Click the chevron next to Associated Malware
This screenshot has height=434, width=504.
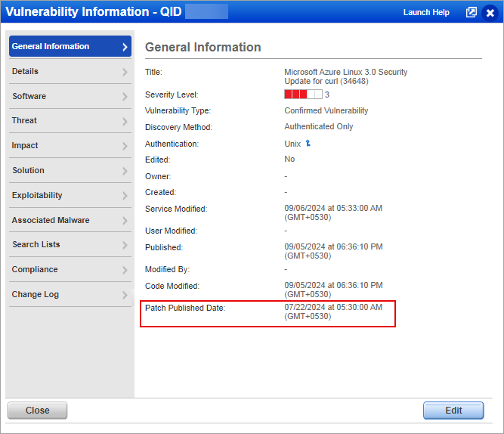pyautogui.click(x=125, y=220)
